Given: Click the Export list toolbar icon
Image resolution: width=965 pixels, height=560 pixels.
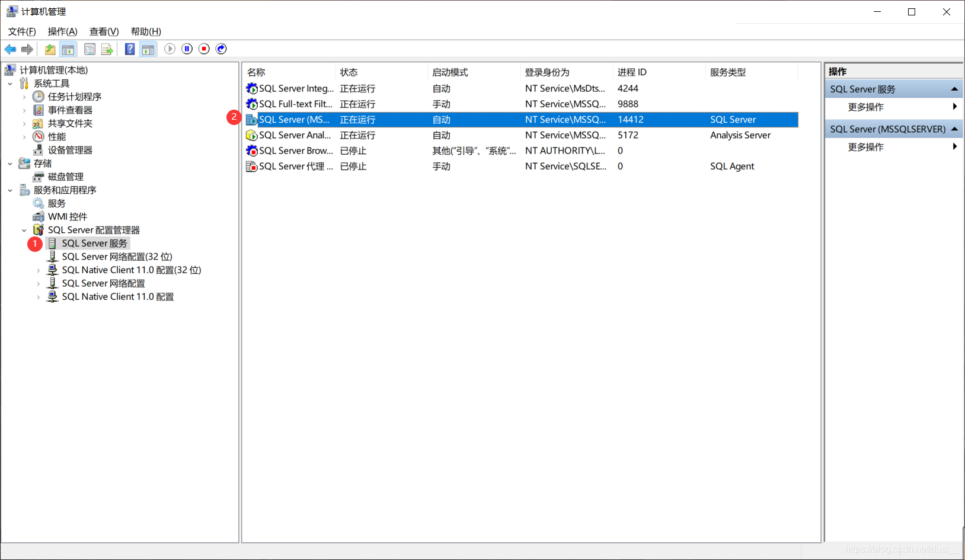Looking at the screenshot, I should pos(107,49).
